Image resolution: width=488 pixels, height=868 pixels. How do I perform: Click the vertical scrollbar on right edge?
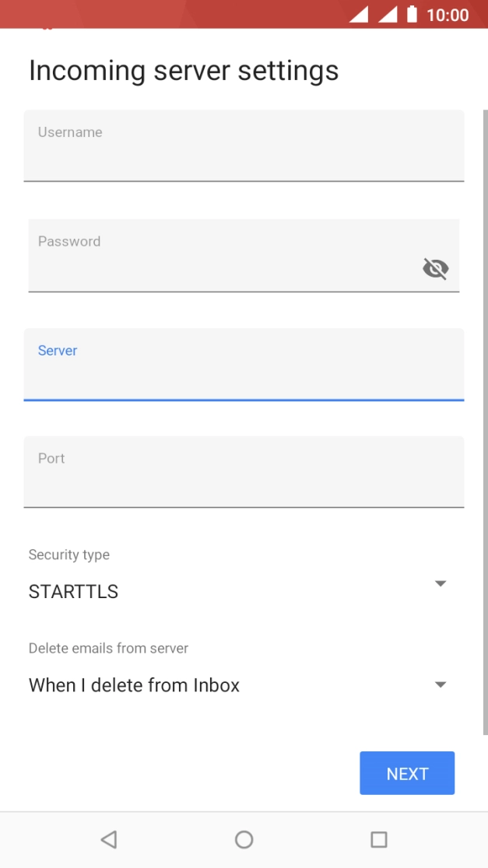click(x=485, y=420)
